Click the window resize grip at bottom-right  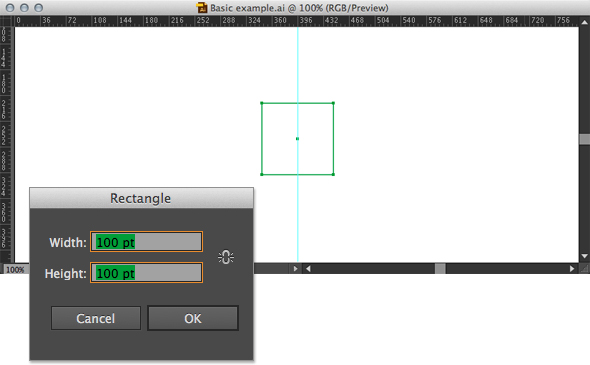tap(584, 269)
